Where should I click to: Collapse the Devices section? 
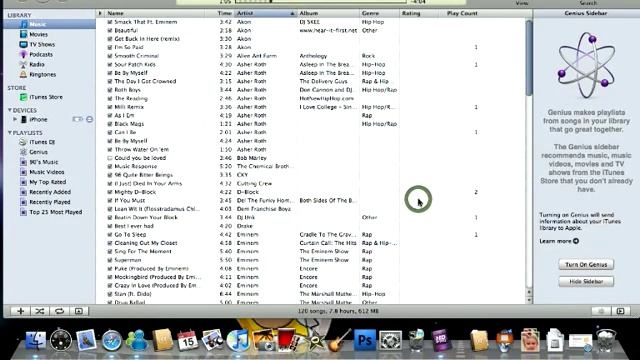10,110
